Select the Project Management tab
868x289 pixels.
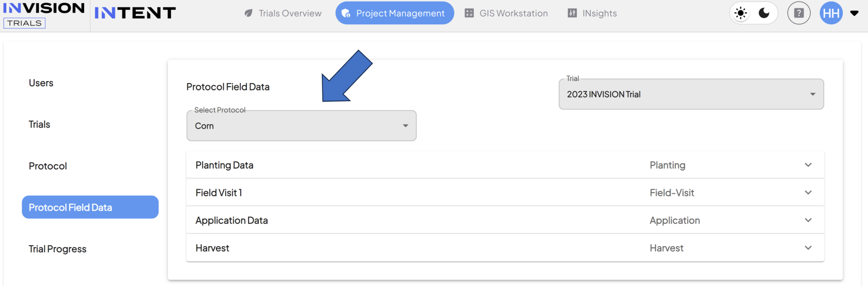click(395, 13)
